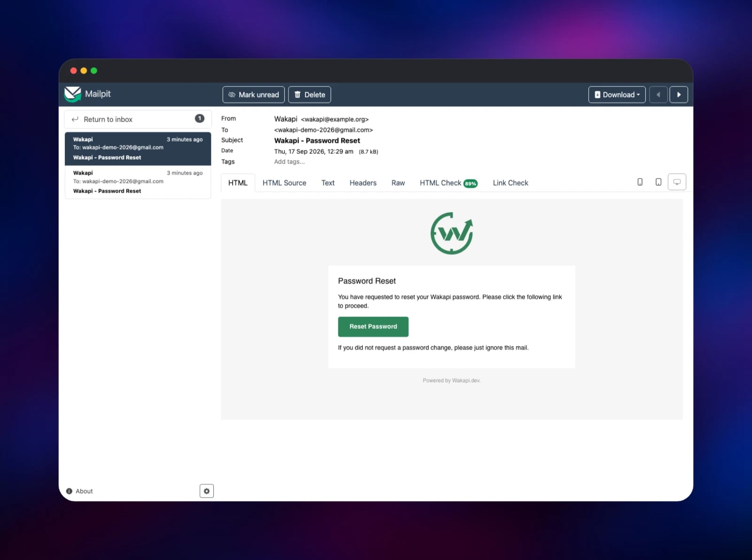Screen dimensions: 752x560
Task: Go to previous message arrow
Action: (x=658, y=94)
